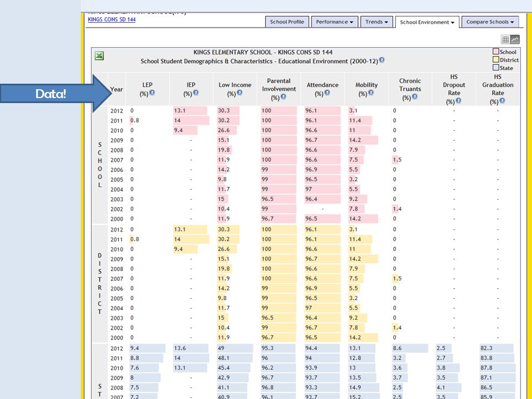Click State 2012 Graduation Rate value 82.3
The height and width of the screenshot is (399, 532).
(487, 348)
